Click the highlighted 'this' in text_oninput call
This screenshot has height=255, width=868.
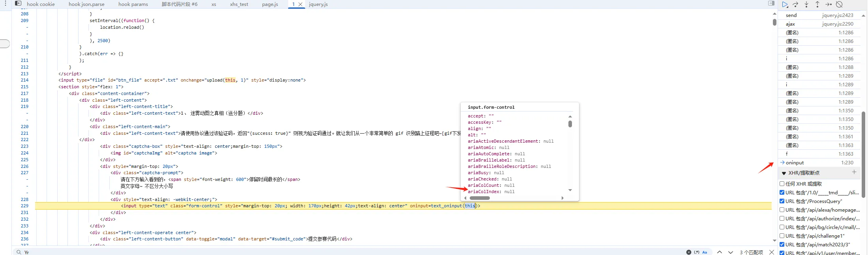(470, 206)
